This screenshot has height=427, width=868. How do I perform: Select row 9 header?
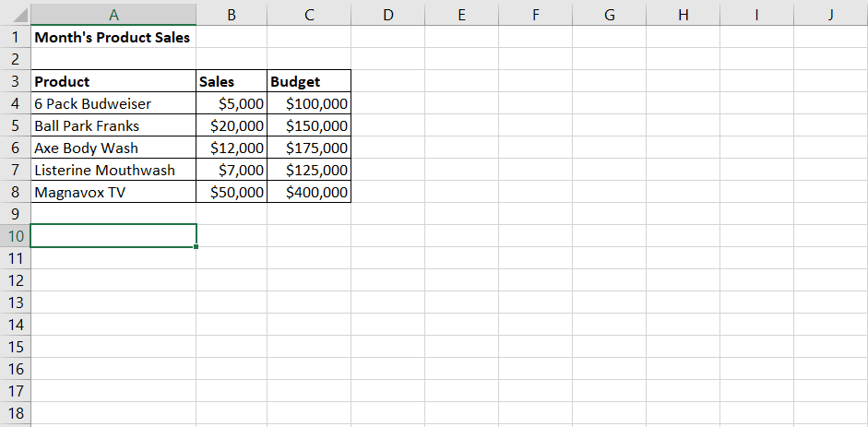(x=16, y=214)
